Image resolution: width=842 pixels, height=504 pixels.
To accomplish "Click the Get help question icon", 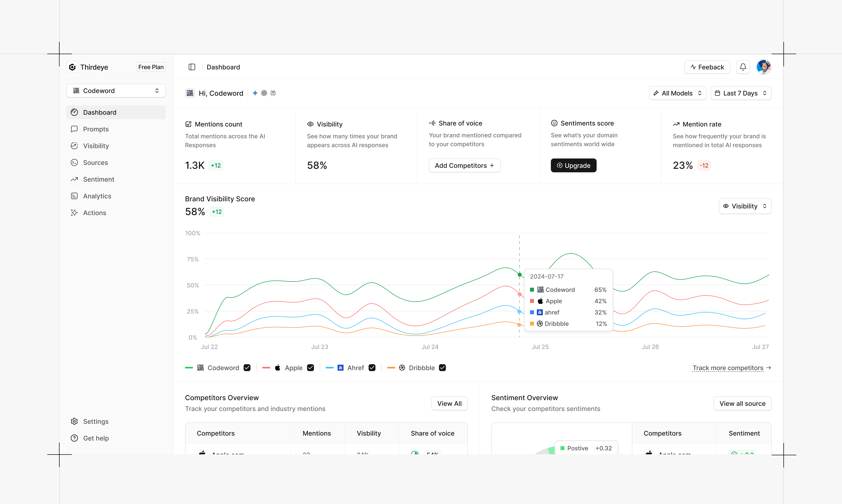I will click(x=74, y=438).
